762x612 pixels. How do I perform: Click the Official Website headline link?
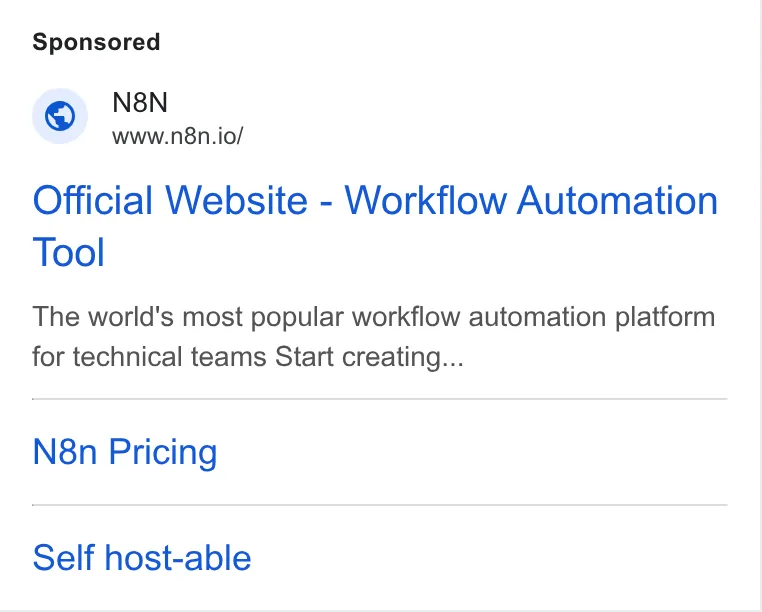pyautogui.click(x=375, y=226)
